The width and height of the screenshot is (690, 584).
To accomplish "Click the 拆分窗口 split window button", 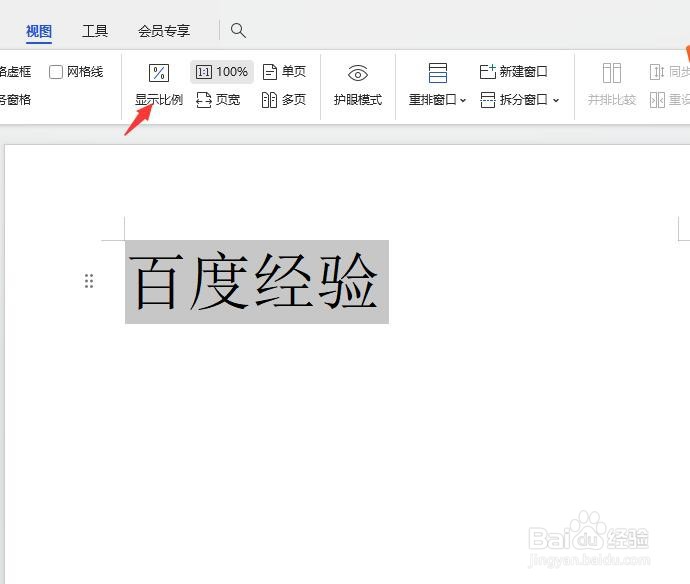I will point(514,100).
